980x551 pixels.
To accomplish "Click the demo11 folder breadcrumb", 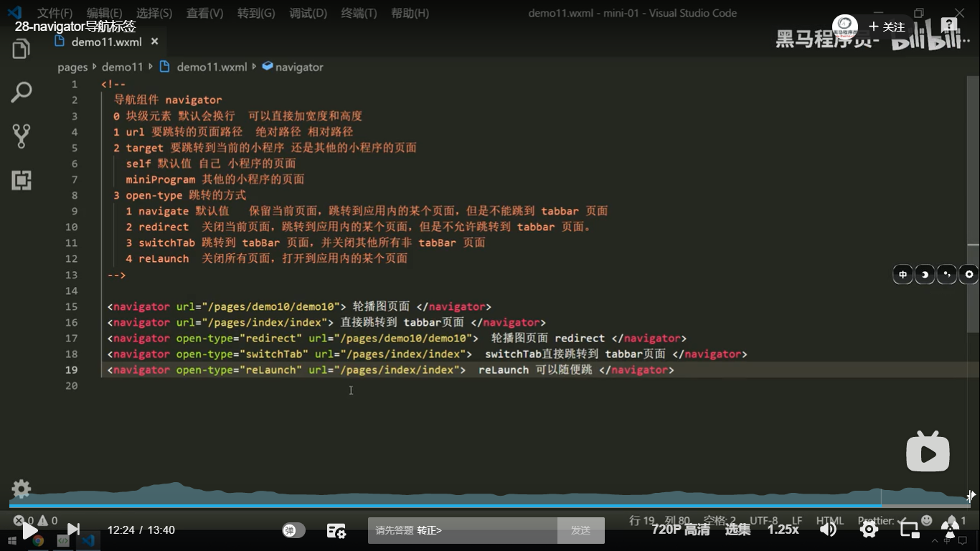I will (123, 67).
